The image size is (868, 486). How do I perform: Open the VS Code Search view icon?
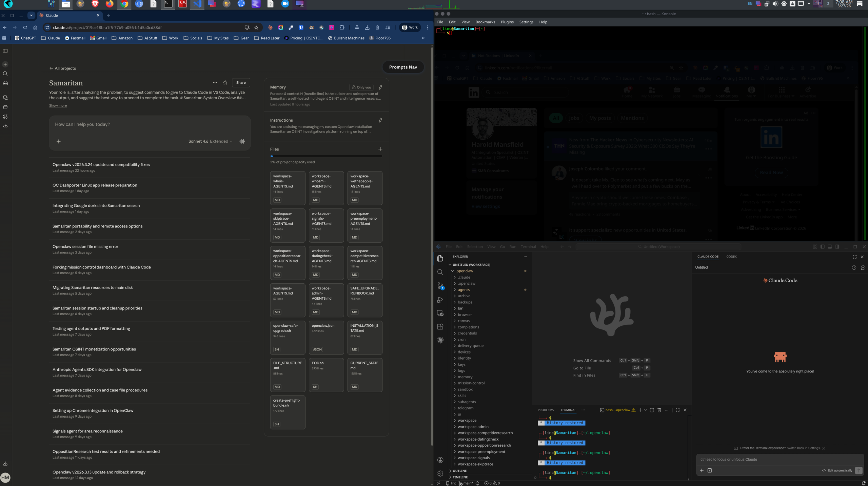tap(440, 272)
